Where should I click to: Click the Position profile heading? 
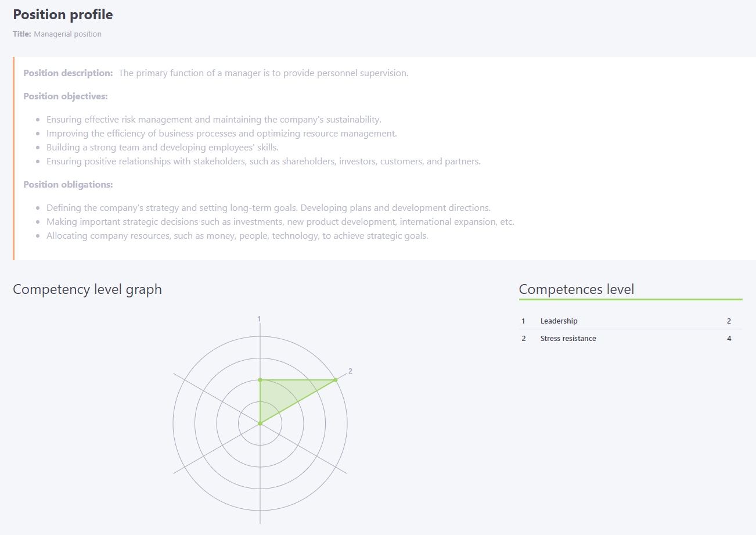(x=63, y=15)
